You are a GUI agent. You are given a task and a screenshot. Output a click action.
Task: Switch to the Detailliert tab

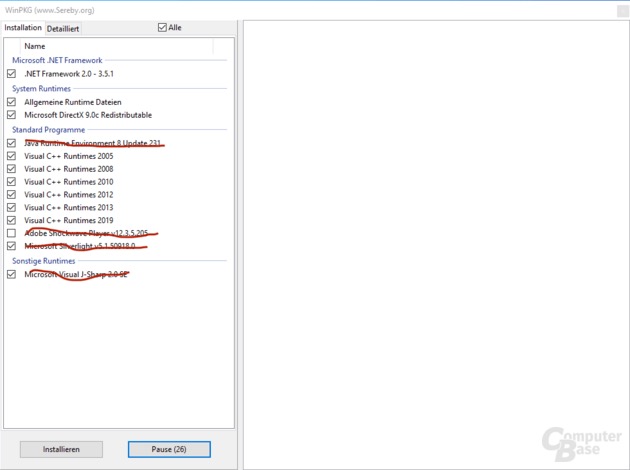coord(63,28)
